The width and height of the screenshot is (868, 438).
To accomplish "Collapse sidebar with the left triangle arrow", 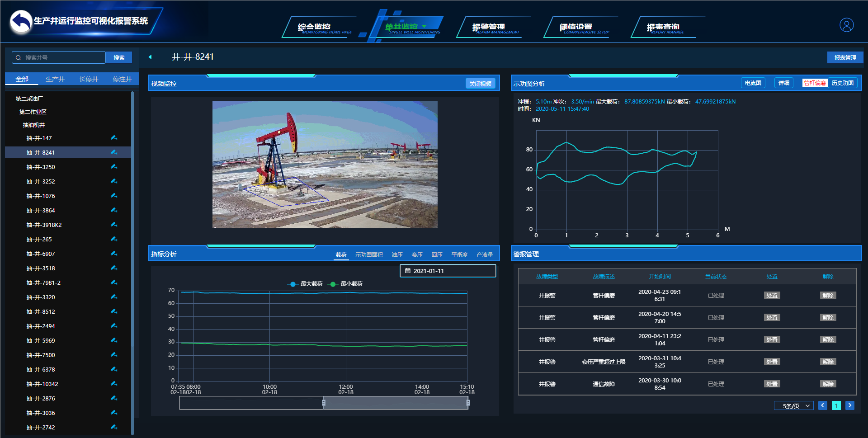I will (x=150, y=57).
